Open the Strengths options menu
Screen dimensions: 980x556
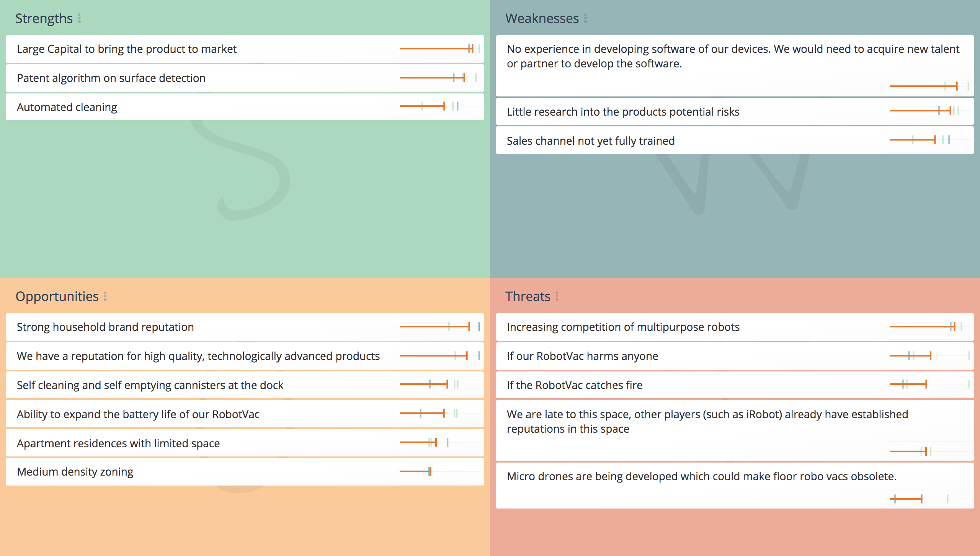(79, 18)
